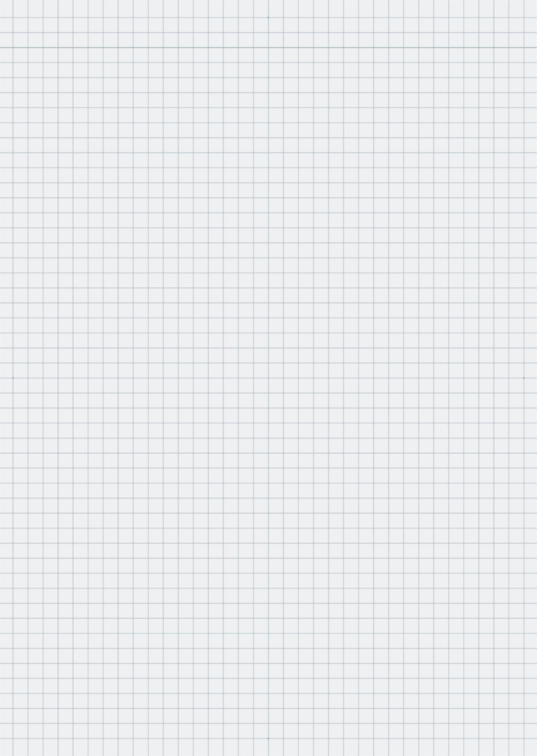Click the header line where it meets left page edge
The width and height of the screenshot is (537, 756).
point(1,47)
